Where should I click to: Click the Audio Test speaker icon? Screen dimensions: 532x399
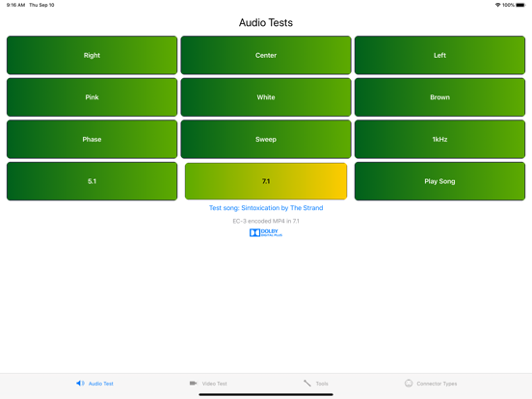(80, 384)
